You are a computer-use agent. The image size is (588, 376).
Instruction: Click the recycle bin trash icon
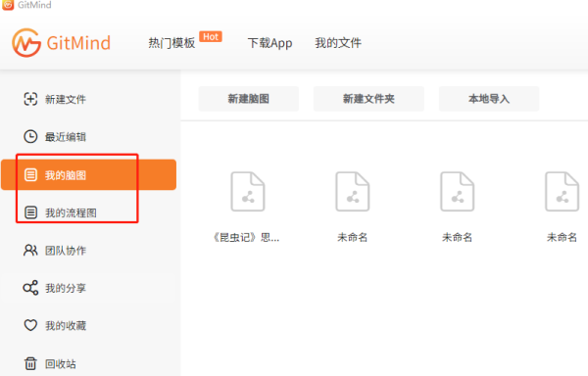(30, 363)
